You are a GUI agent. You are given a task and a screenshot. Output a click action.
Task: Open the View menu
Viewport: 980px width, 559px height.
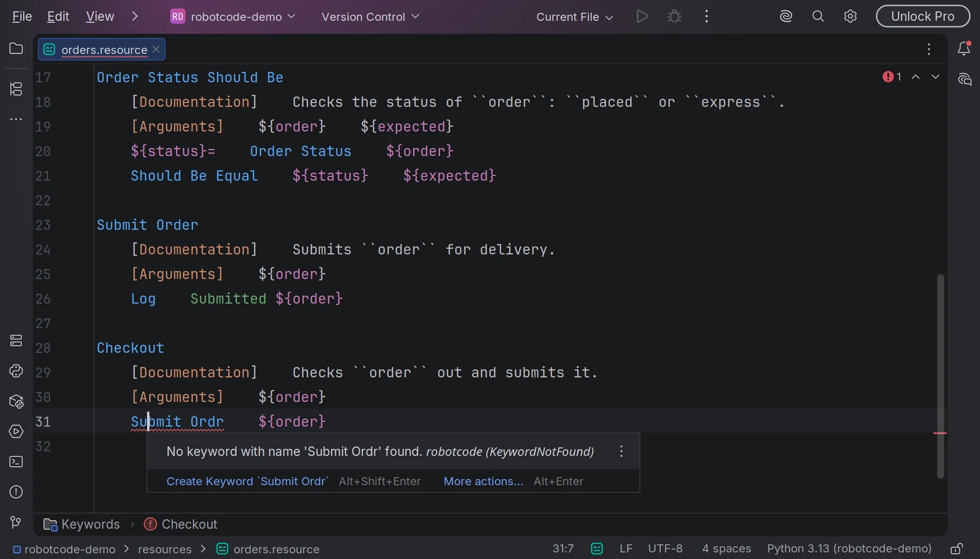coord(100,17)
